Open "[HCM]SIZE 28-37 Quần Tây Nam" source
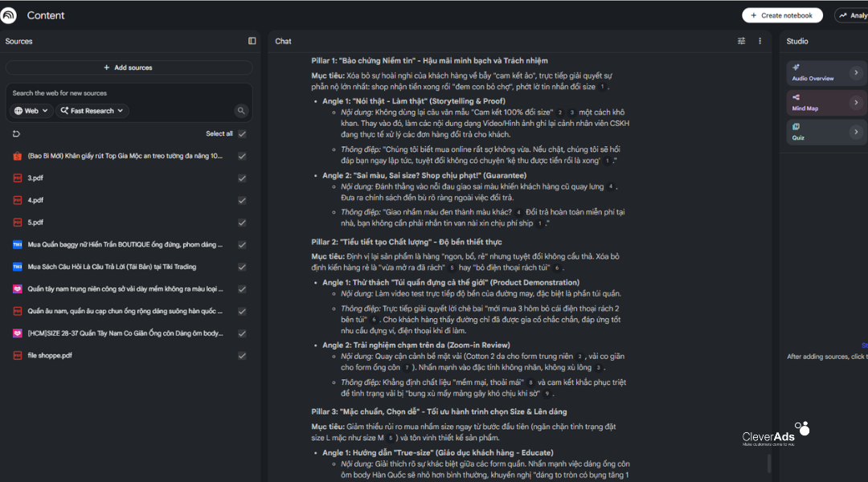This screenshot has height=482, width=868. point(125,333)
